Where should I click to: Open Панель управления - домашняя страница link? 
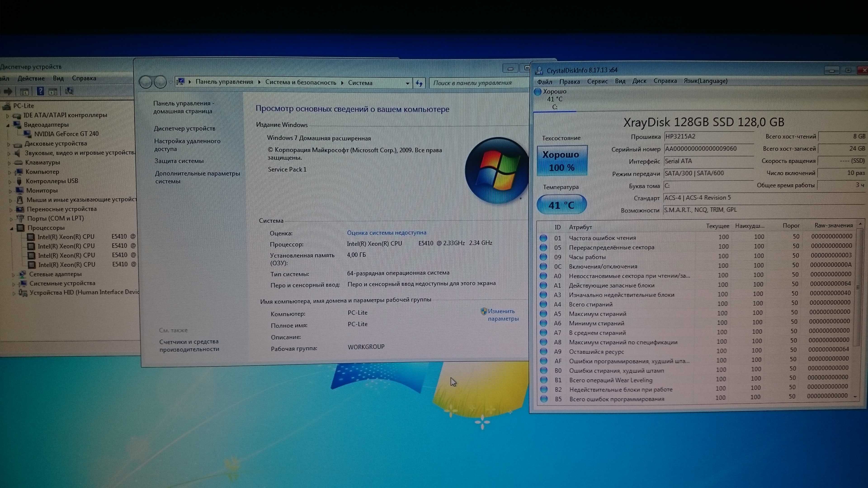tap(184, 107)
